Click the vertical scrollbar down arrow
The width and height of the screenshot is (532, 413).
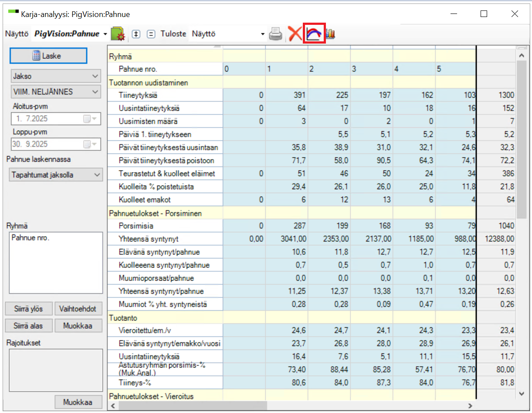click(521, 393)
